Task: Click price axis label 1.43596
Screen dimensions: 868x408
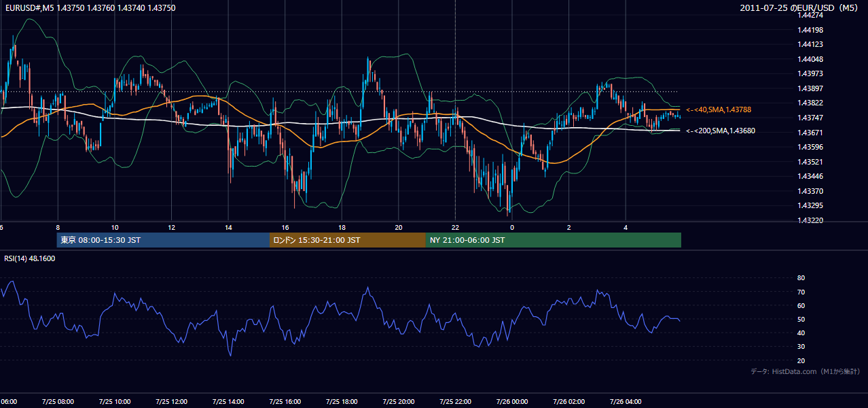Action: [x=810, y=147]
